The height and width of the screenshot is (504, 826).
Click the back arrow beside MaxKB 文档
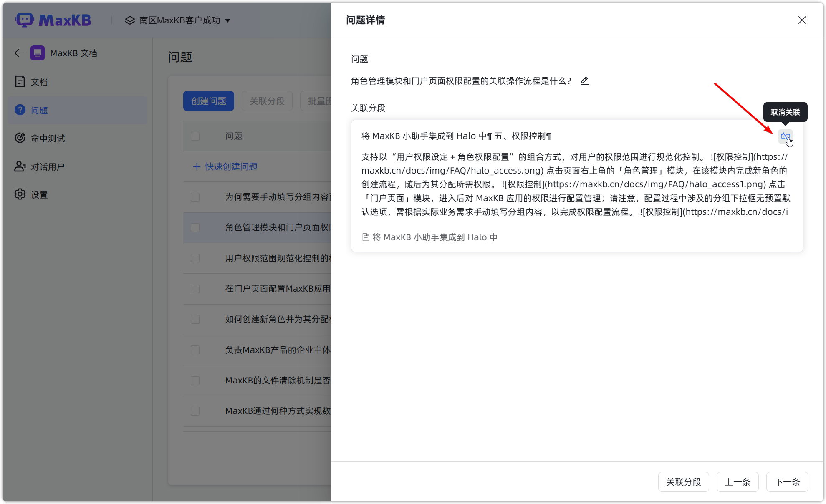[x=18, y=53]
